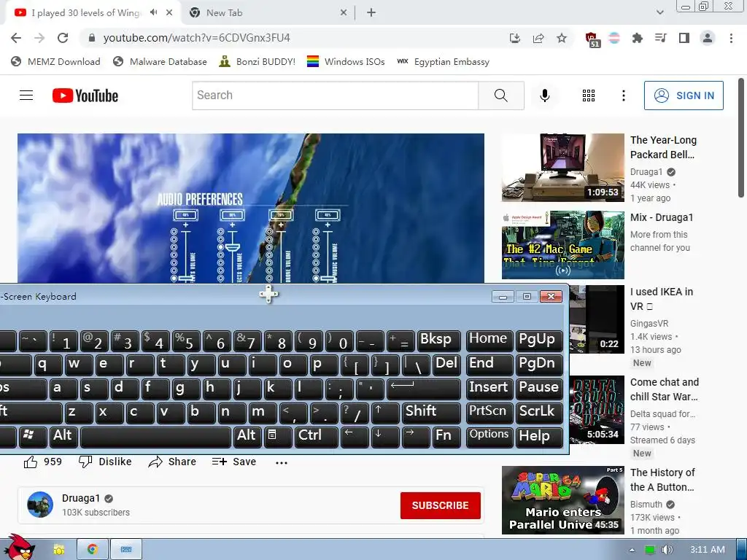Open YouTube settings three-dot menu
Image resolution: width=747 pixels, height=560 pixels.
(623, 96)
